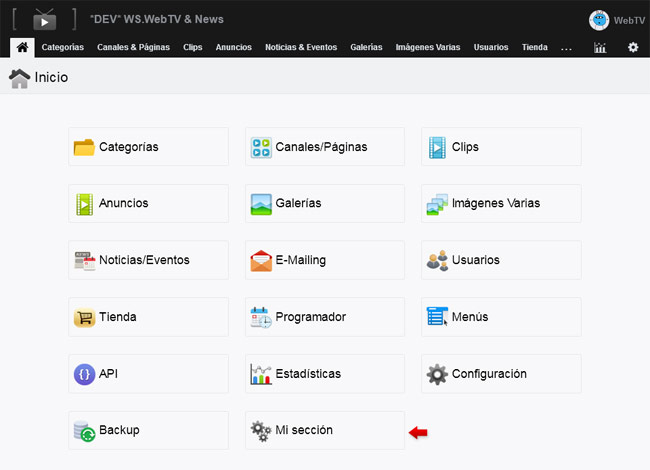Open Canales & Páginas in top navigation
Image resolution: width=650 pixels, height=470 pixels.
133,47
